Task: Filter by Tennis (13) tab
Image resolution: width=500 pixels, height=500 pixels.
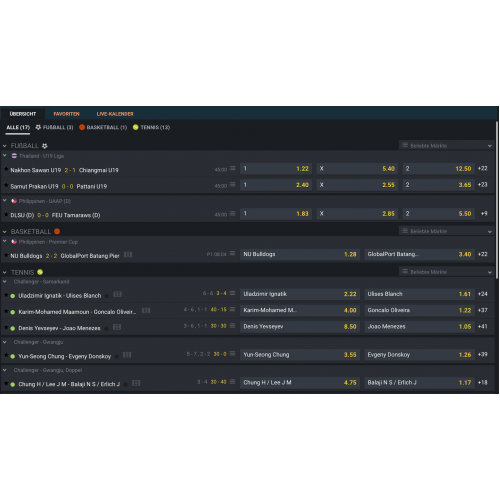Action: (151, 127)
